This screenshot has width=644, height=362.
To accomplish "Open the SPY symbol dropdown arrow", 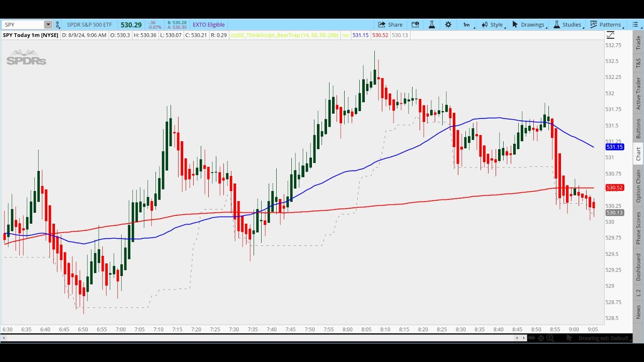I will 48,25.
